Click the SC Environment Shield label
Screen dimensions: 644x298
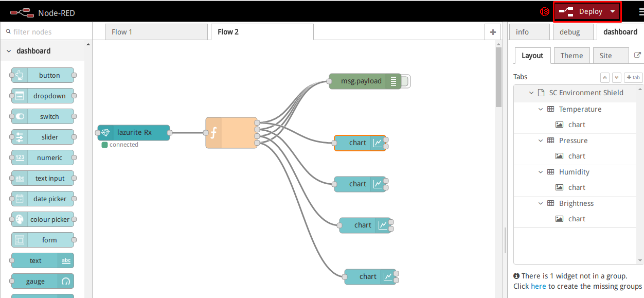coord(586,93)
